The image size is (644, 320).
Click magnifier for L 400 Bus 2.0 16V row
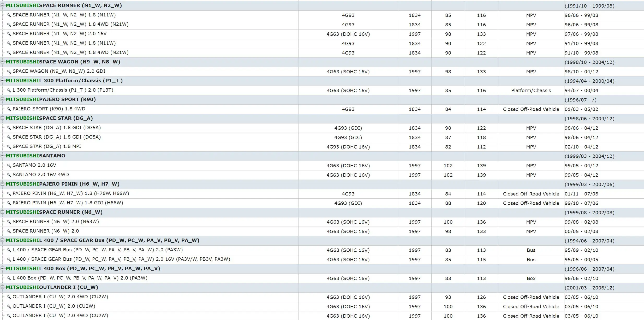click(9, 259)
